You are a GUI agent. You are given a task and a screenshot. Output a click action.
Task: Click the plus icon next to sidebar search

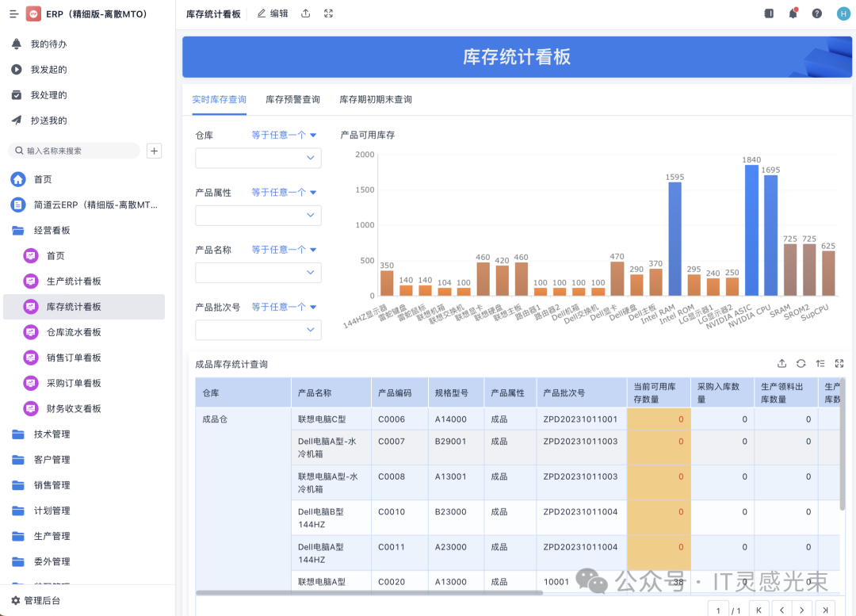tap(155, 151)
